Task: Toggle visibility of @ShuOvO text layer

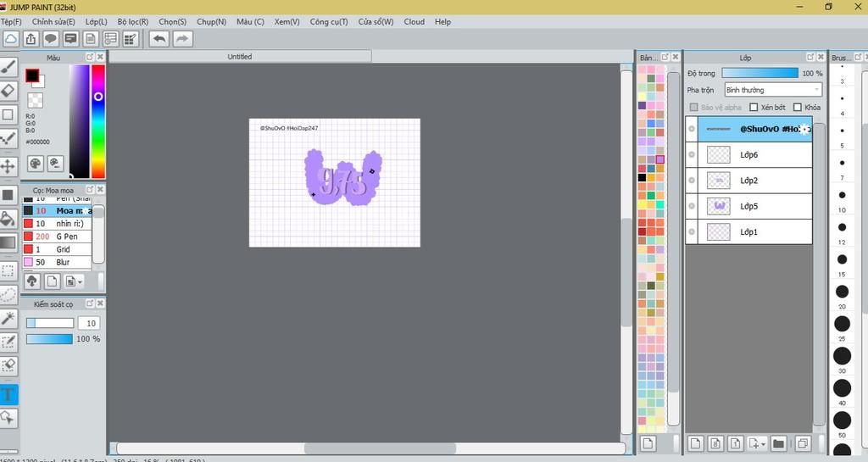Action: [x=692, y=129]
